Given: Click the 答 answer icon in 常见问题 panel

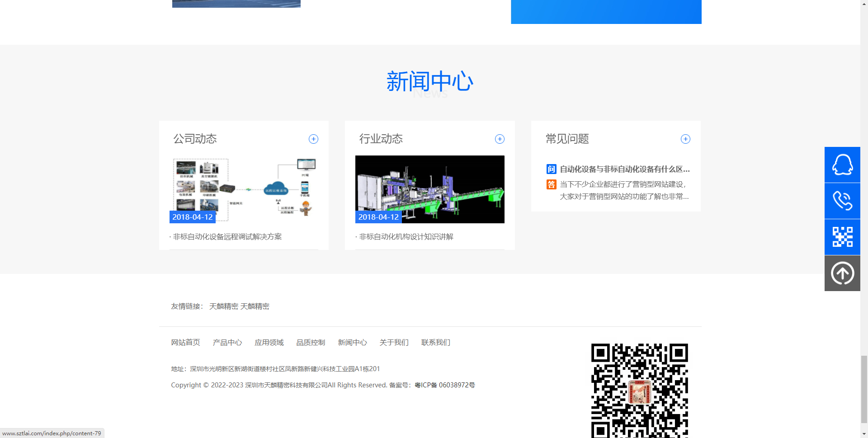Looking at the screenshot, I should coord(551,184).
